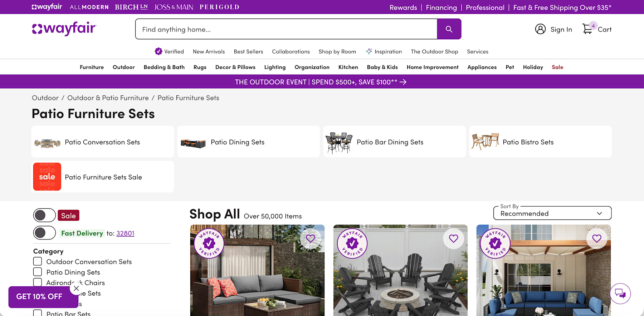This screenshot has width=644, height=316.
Task: Open the Collaborations link
Action: point(291,51)
